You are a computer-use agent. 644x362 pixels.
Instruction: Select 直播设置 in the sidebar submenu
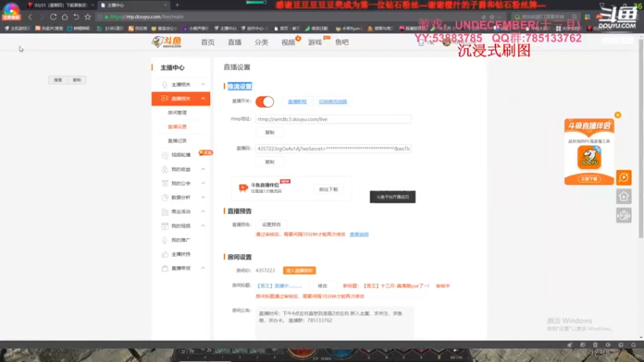coord(177,126)
